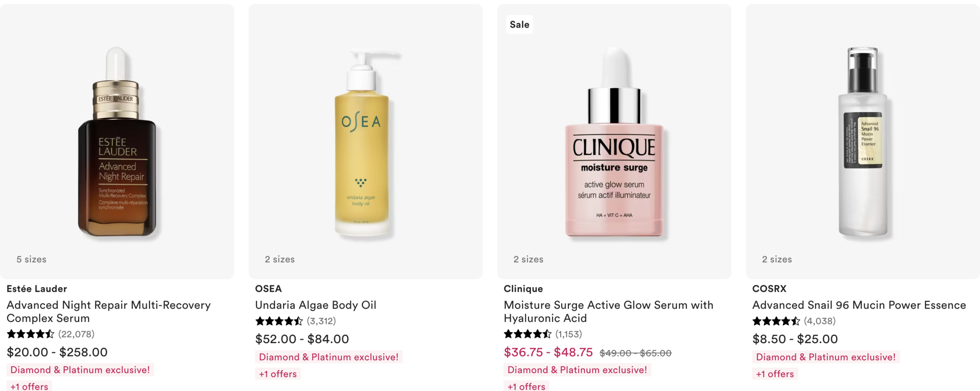The image size is (980, 391).
Task: Click the Estée Lauder star rating
Action: 31,334
